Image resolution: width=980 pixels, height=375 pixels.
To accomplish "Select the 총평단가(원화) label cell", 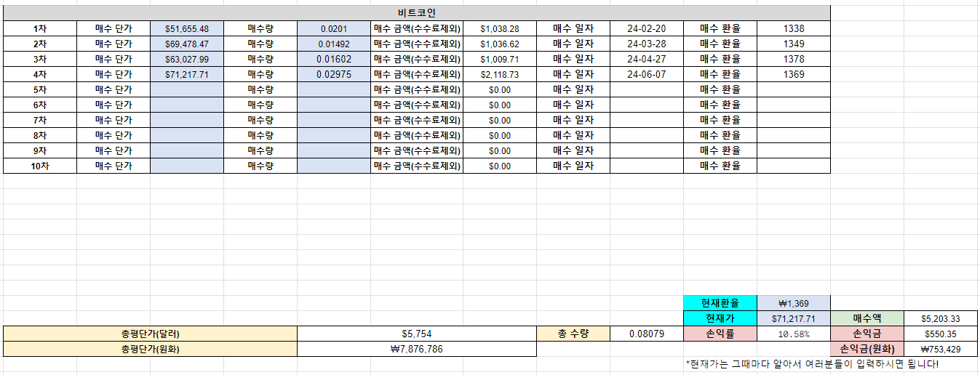I will pyautogui.click(x=151, y=349).
